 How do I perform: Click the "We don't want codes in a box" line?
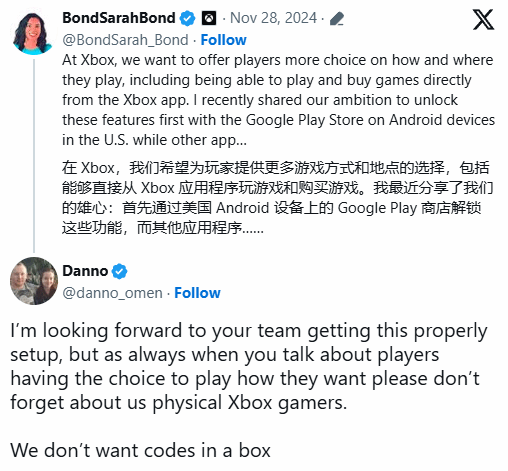(140, 450)
